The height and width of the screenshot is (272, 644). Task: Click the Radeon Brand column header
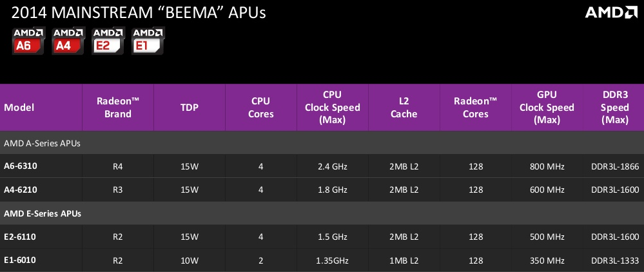pyautogui.click(x=118, y=108)
